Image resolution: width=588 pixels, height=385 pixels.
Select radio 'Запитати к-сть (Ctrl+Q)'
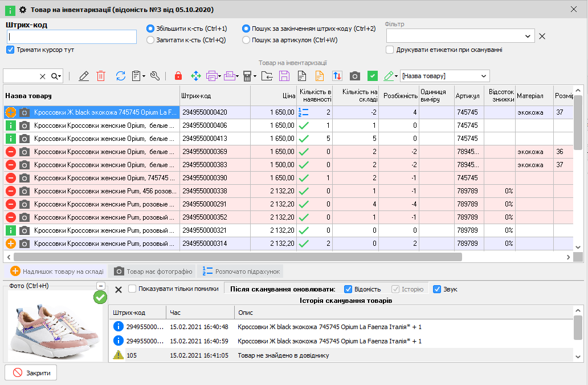click(x=150, y=40)
